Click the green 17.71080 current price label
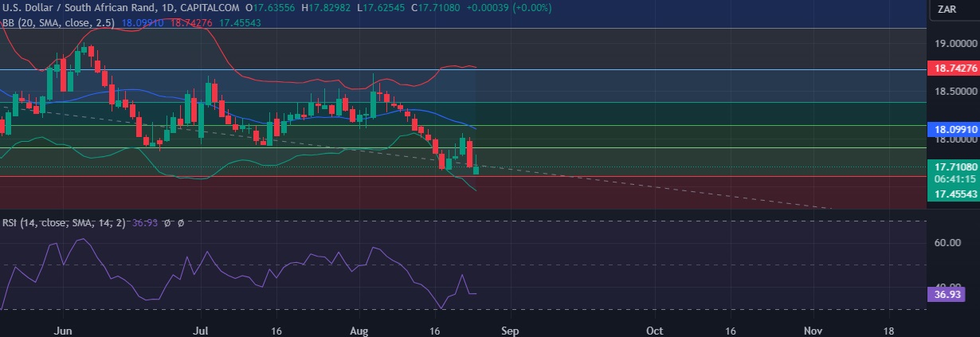The image size is (980, 337). (x=954, y=167)
